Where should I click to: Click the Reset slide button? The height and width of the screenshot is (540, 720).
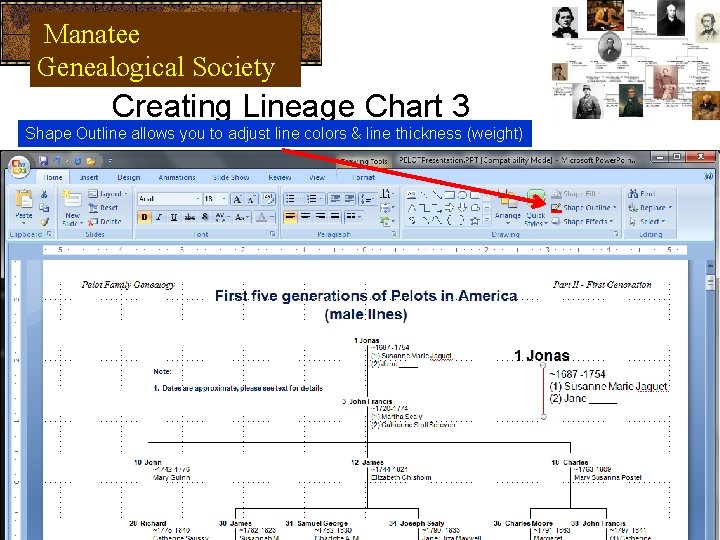pyautogui.click(x=104, y=208)
